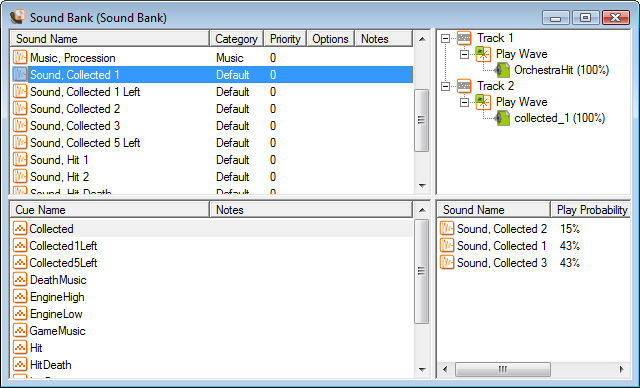
Task: Click the Collected cue icon
Action: (x=20, y=228)
